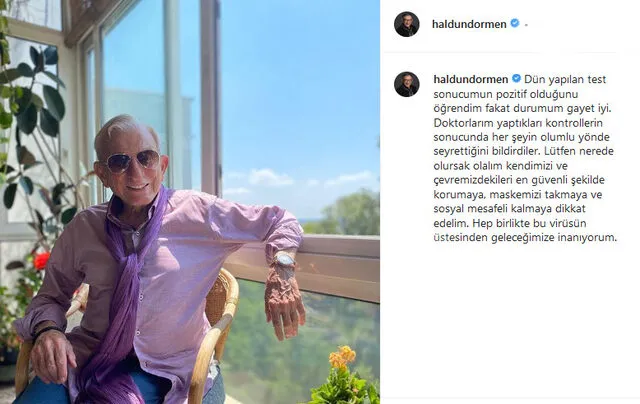The height and width of the screenshot is (404, 640).
Task: Open the avatar beside the caption
Action: click(x=407, y=84)
